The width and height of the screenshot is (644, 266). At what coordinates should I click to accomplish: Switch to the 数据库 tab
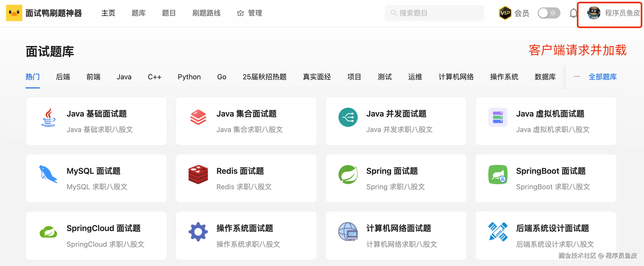[545, 77]
